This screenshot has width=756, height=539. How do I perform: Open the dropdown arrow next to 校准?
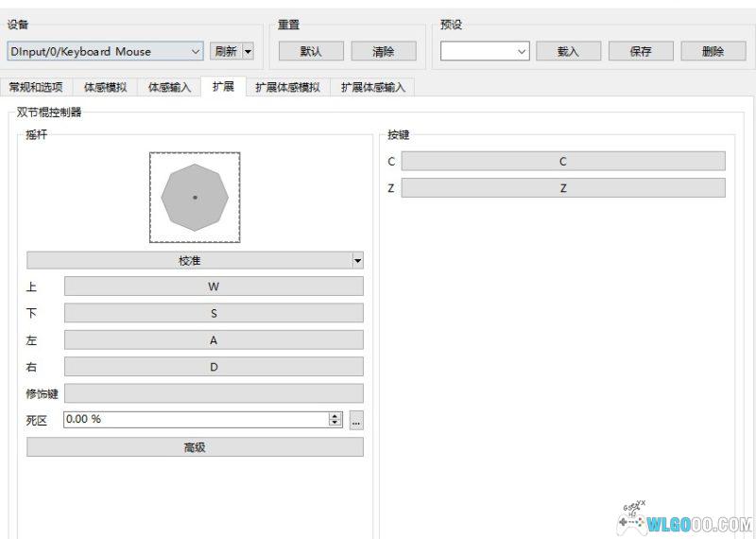click(x=358, y=261)
